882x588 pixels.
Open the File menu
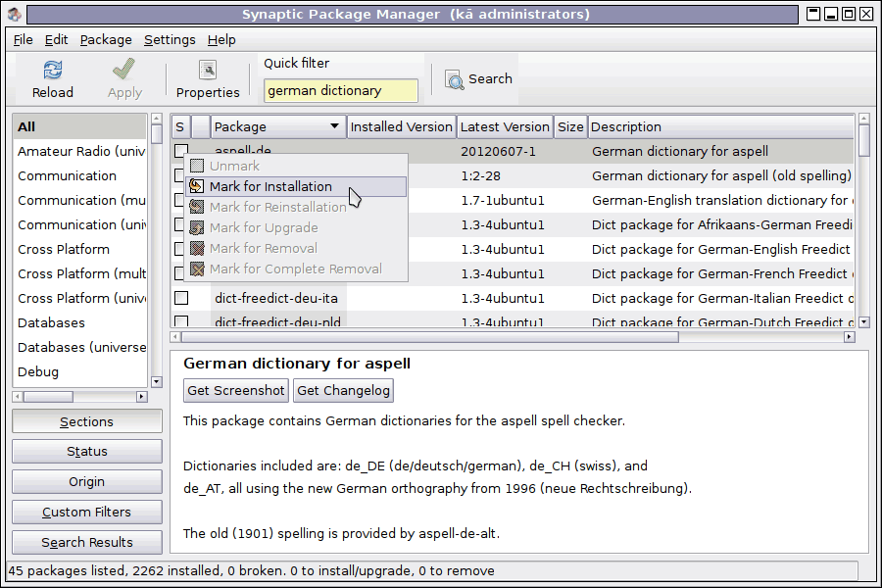coord(24,40)
